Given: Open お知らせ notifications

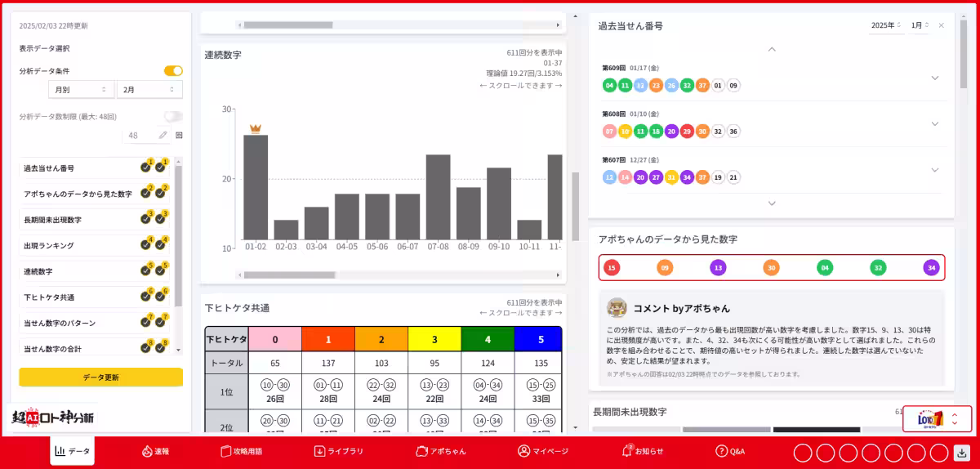Looking at the screenshot, I should pyautogui.click(x=643, y=451).
